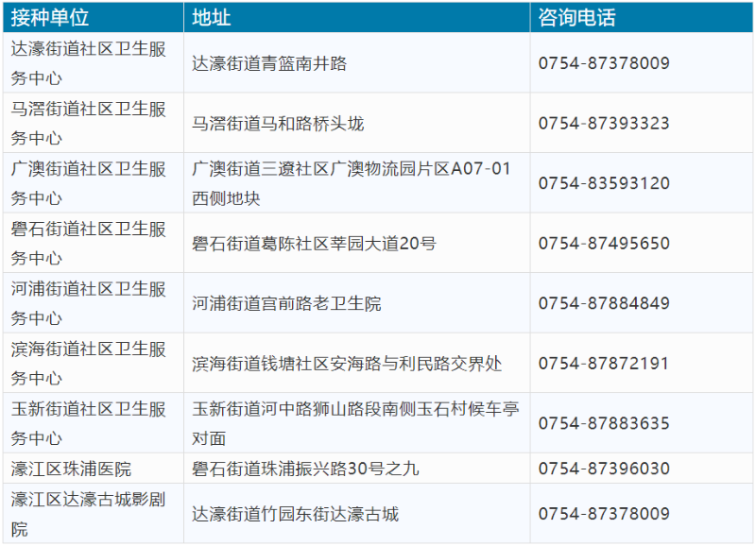
Task: Select address 滨海街道钱塘社区安海路与利民路交界处
Action: pyautogui.click(x=347, y=364)
